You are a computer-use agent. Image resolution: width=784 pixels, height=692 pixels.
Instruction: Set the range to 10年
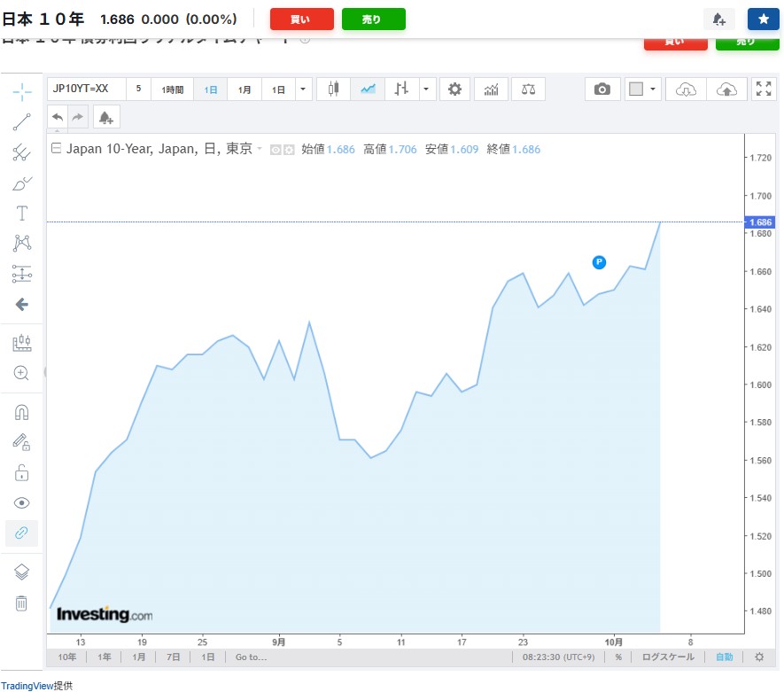67,657
